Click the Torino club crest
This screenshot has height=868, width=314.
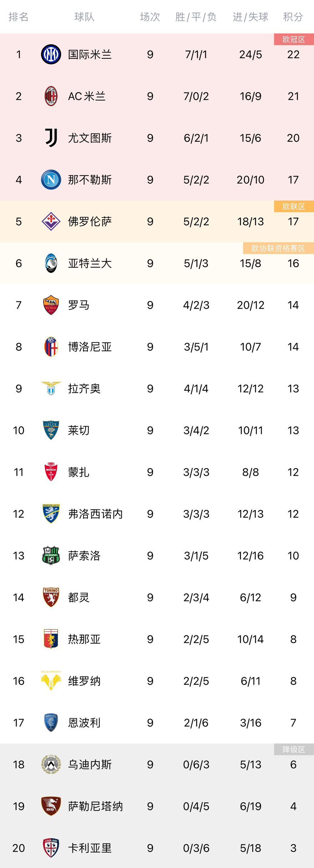pyautogui.click(x=51, y=597)
